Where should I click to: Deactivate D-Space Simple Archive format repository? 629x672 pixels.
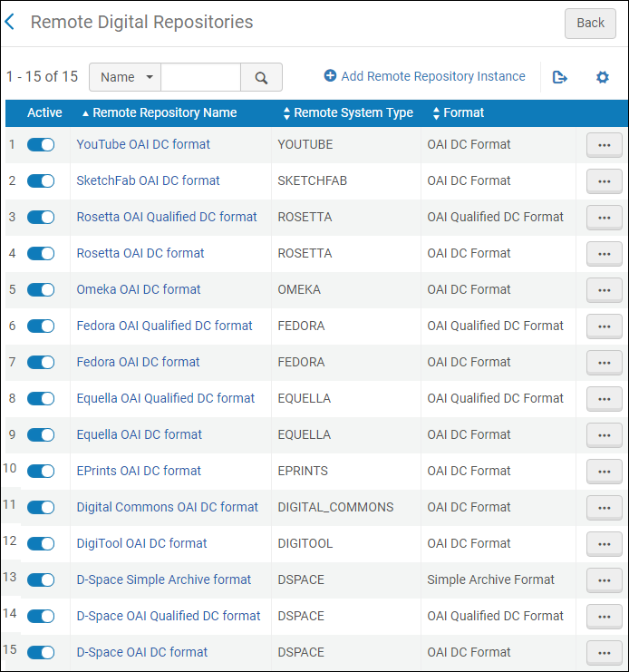[x=41, y=579]
